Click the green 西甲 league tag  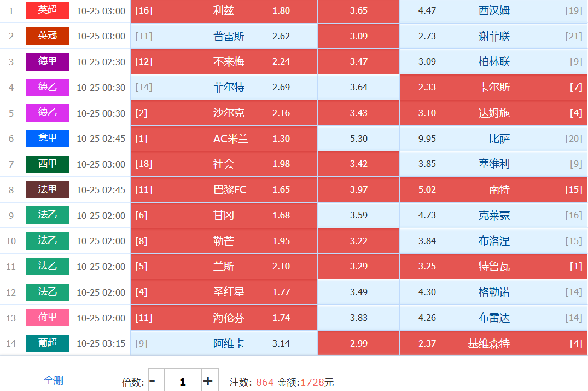click(48, 164)
